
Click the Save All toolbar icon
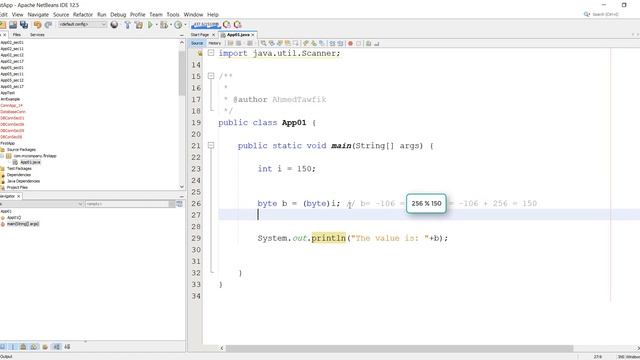24,25
